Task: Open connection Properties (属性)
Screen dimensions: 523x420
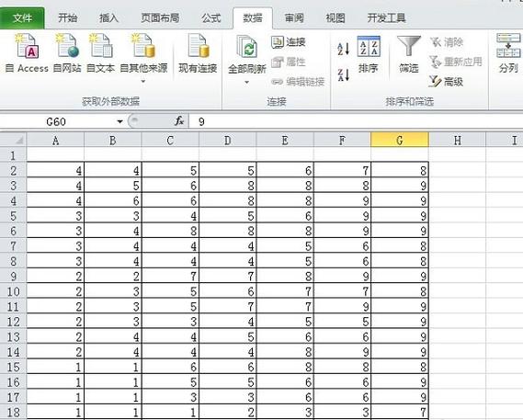Action: coord(289,62)
